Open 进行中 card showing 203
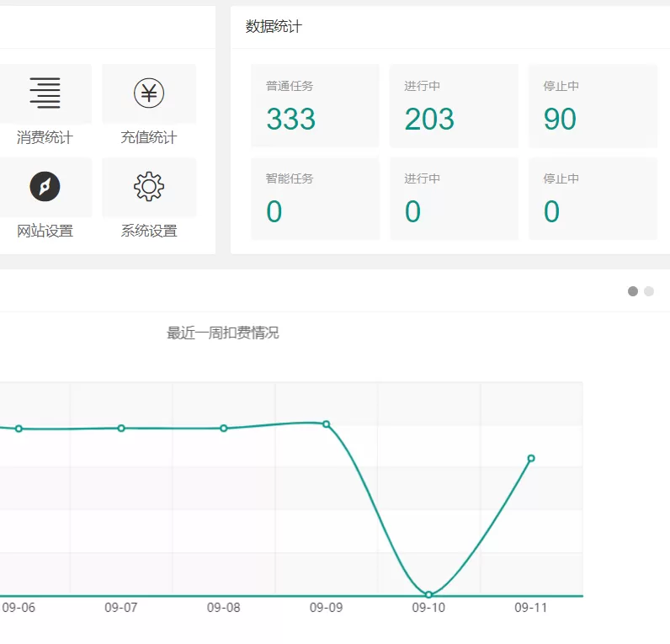 [454, 106]
